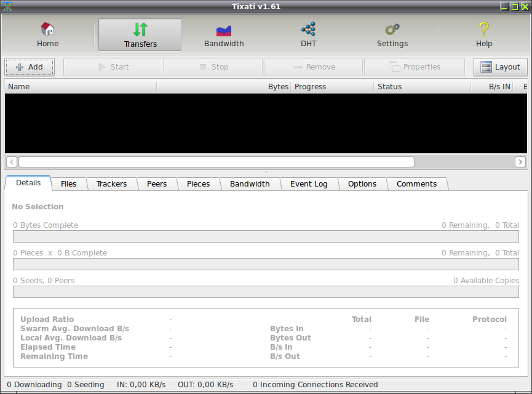
Task: Sort transfers by Progress column
Action: 332,87
